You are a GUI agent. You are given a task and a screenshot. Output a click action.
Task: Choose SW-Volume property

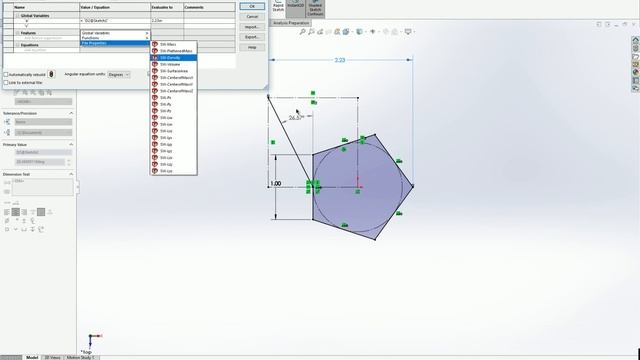(174, 64)
